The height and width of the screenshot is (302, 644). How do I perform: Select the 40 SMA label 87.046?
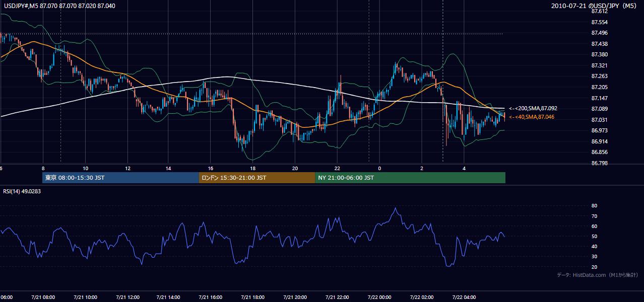(x=532, y=117)
